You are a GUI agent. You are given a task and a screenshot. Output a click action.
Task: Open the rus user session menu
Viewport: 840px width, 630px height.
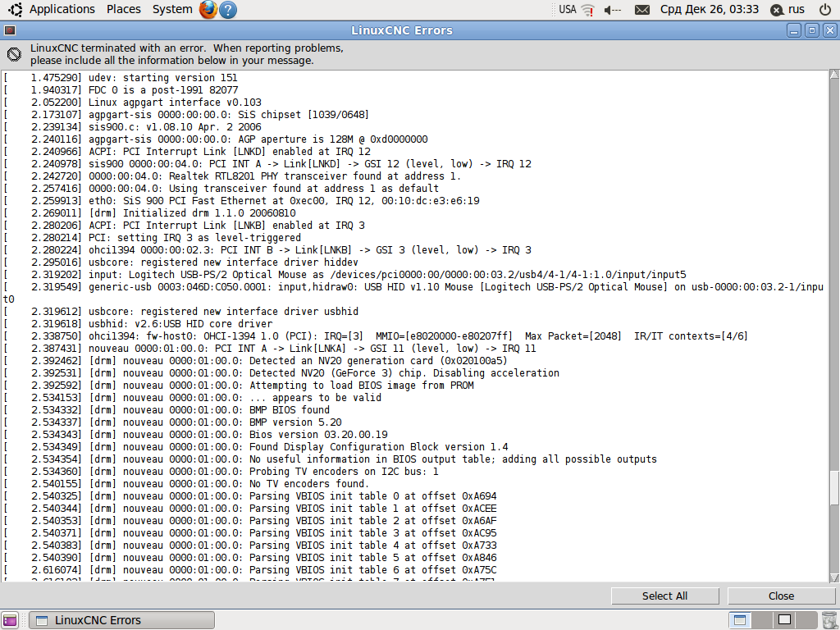tap(787, 9)
